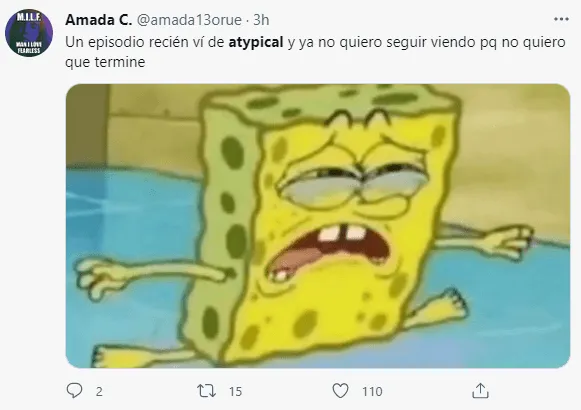Open the three-dot more options menu

[561, 19]
